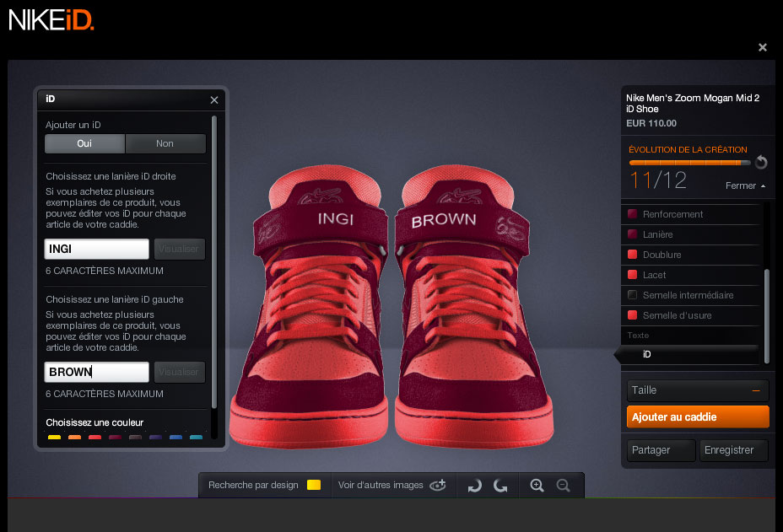The height and width of the screenshot is (532, 783).
Task: Open the Taille size dropdown
Action: (698, 390)
